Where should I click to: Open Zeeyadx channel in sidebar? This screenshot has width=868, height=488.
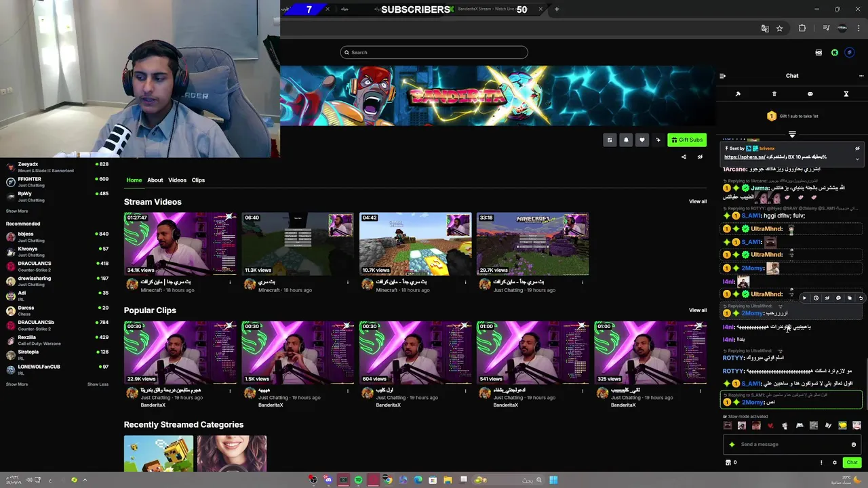click(x=57, y=167)
